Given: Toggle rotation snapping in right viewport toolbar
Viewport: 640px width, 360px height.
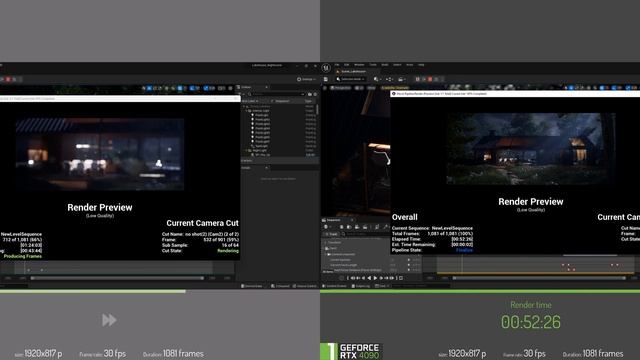Looking at the screenshot, I should (614, 88).
